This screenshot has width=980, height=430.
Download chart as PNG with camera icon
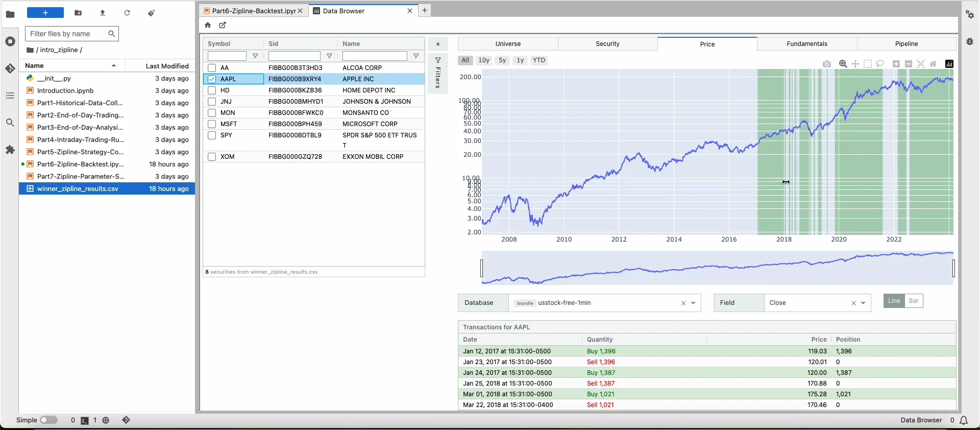pos(827,64)
